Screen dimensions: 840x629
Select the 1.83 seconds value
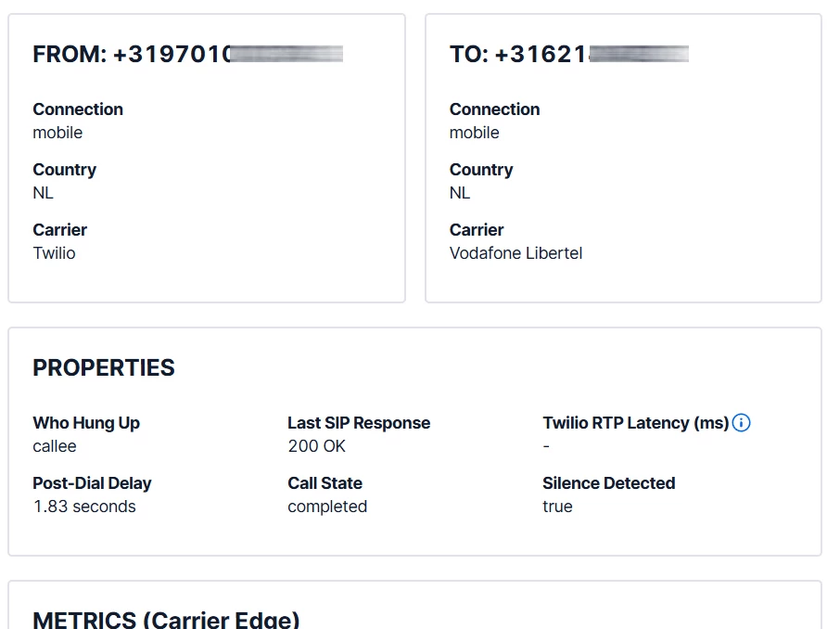tap(84, 507)
